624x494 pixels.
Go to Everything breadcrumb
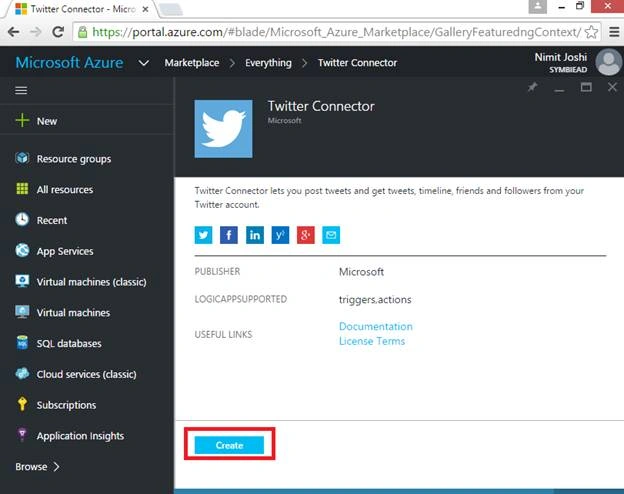point(268,63)
